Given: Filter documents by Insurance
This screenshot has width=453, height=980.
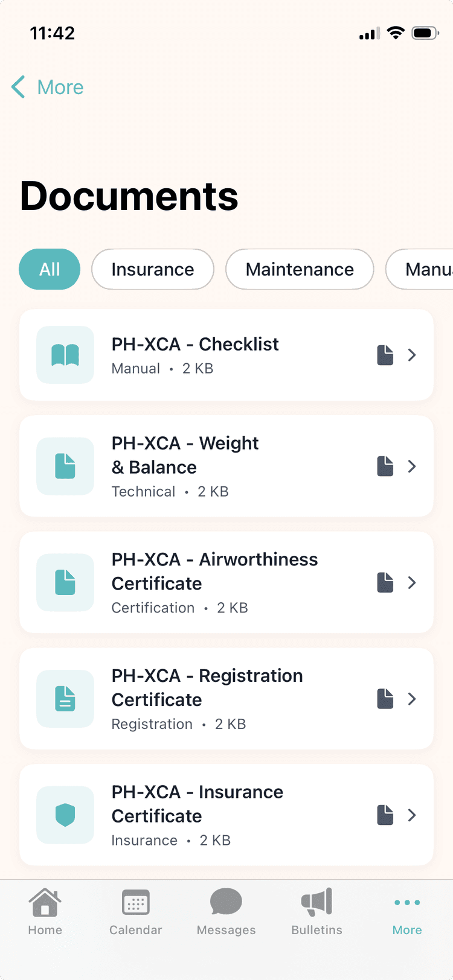Looking at the screenshot, I should pyautogui.click(x=153, y=269).
